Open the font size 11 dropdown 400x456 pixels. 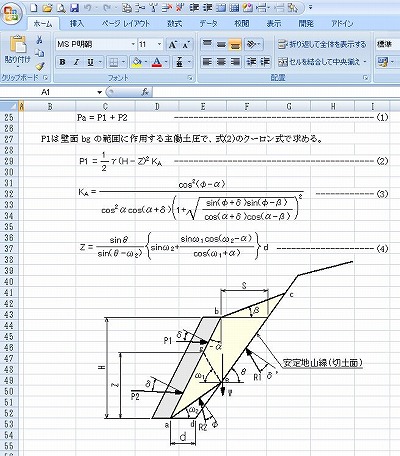[159, 44]
